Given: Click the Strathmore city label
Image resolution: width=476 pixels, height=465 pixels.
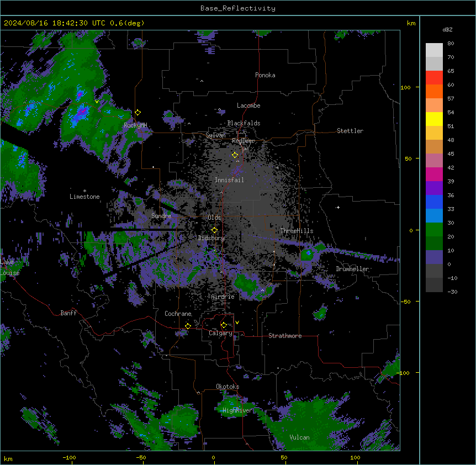Looking at the screenshot, I should pos(285,336).
